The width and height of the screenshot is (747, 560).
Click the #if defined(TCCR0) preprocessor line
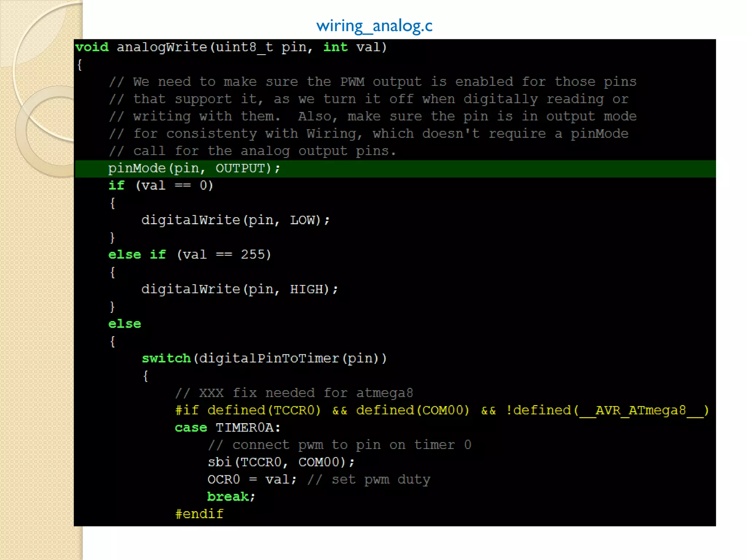pos(442,411)
